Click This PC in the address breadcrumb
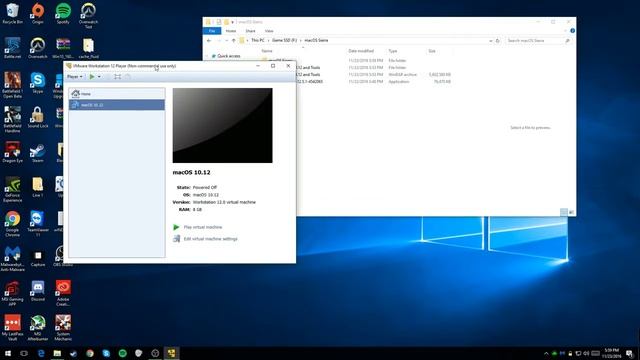This screenshot has width=640, height=360. (258, 40)
